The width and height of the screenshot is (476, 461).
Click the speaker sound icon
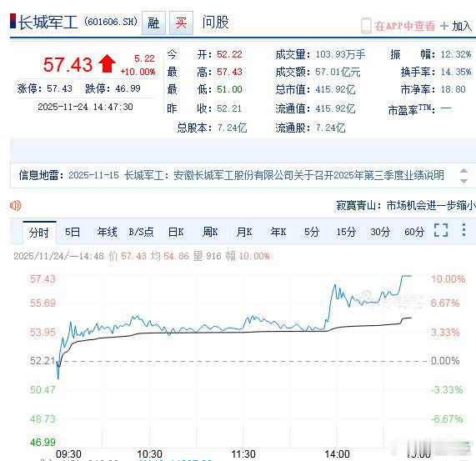(x=15, y=205)
